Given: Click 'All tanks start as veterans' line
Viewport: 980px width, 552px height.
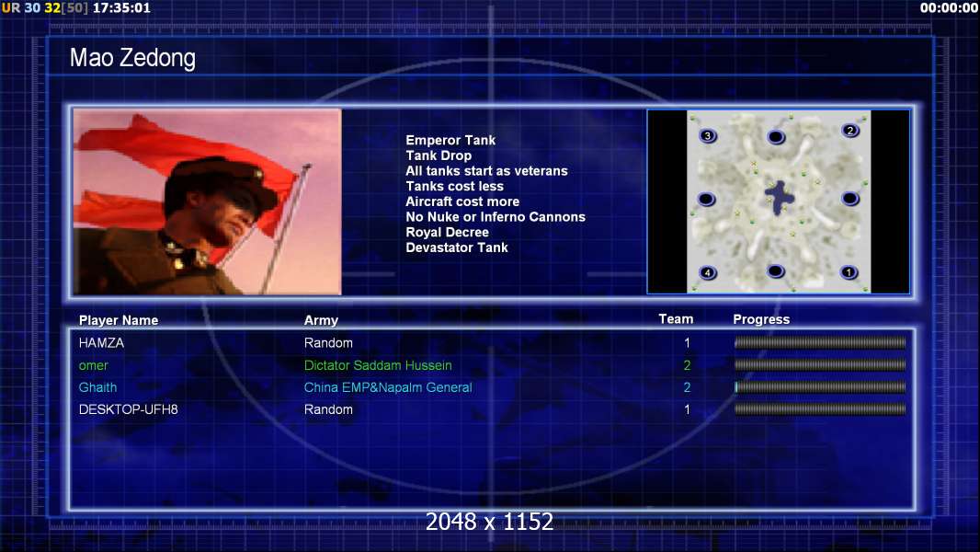Looking at the screenshot, I should click(487, 171).
